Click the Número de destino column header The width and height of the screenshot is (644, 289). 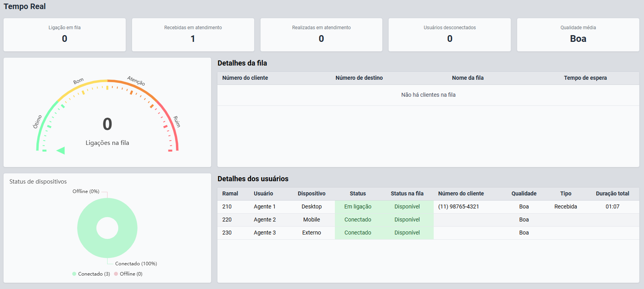coord(359,78)
